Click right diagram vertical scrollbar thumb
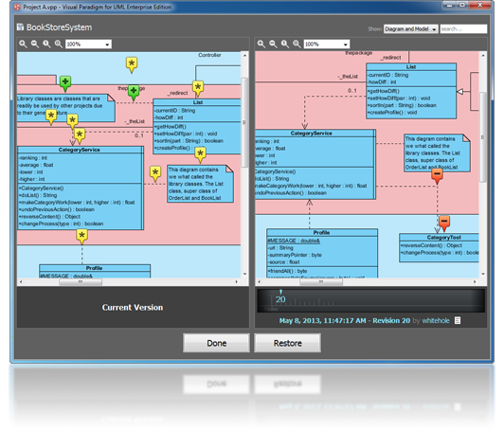504x430 pixels. pos(482,137)
